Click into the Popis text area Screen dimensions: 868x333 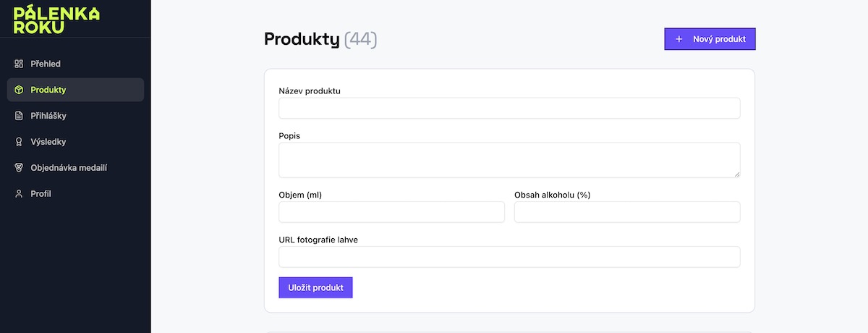509,160
